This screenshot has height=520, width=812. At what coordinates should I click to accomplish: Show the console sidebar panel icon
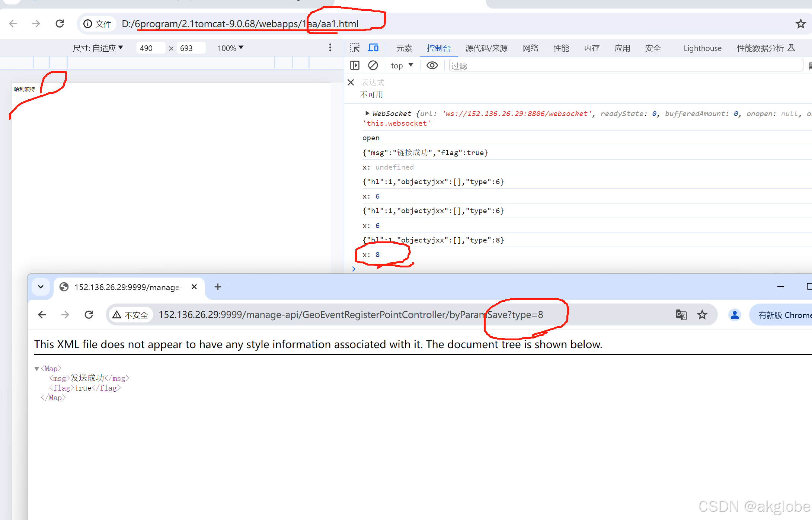pyautogui.click(x=355, y=65)
